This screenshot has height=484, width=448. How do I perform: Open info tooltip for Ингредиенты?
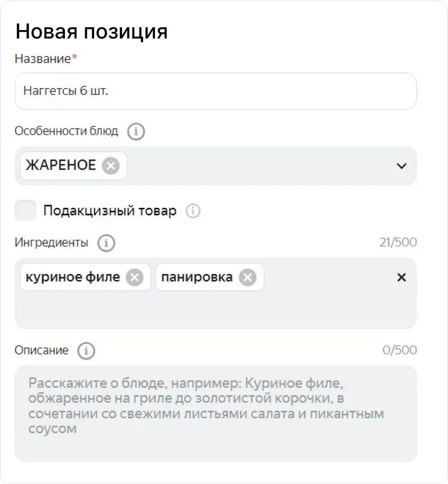click(106, 243)
